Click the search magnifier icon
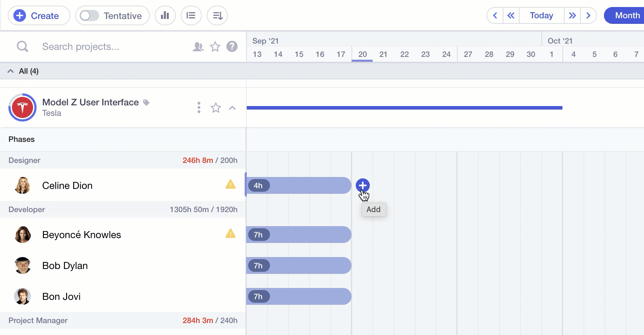Image resolution: width=644 pixels, height=335 pixels. tap(22, 46)
